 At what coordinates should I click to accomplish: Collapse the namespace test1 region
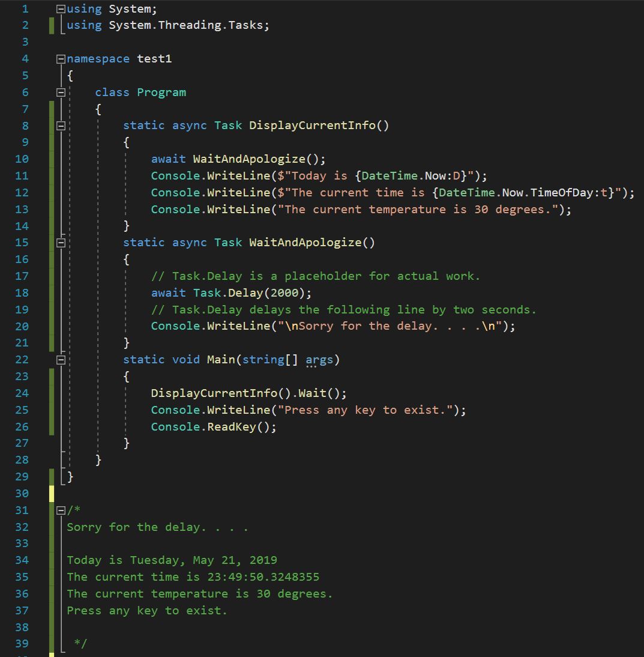[x=61, y=59]
